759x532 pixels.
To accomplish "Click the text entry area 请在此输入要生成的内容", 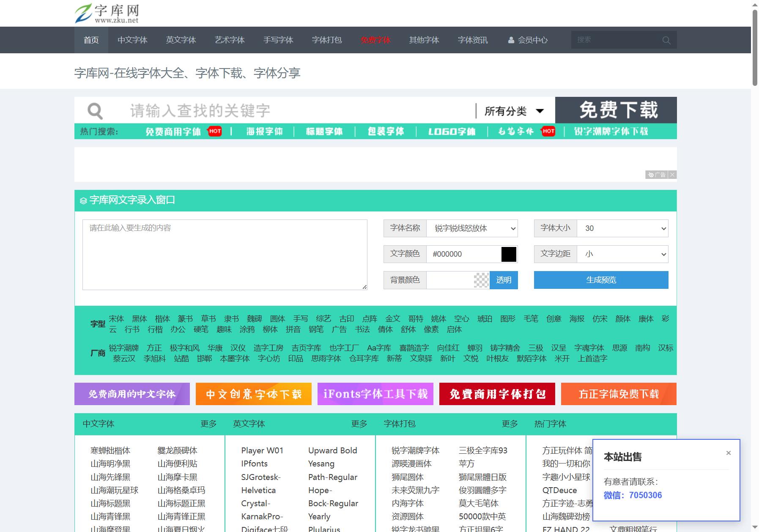I will pyautogui.click(x=225, y=255).
